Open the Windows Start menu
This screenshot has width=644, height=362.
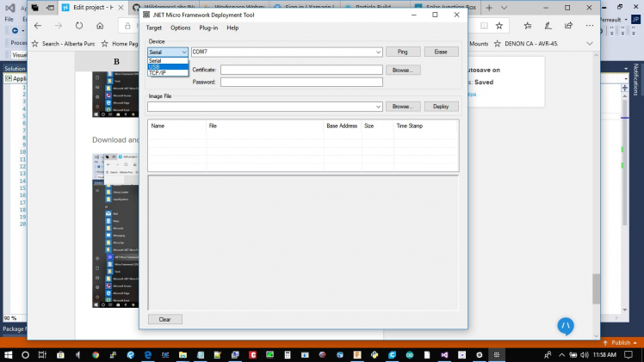tap(8, 354)
